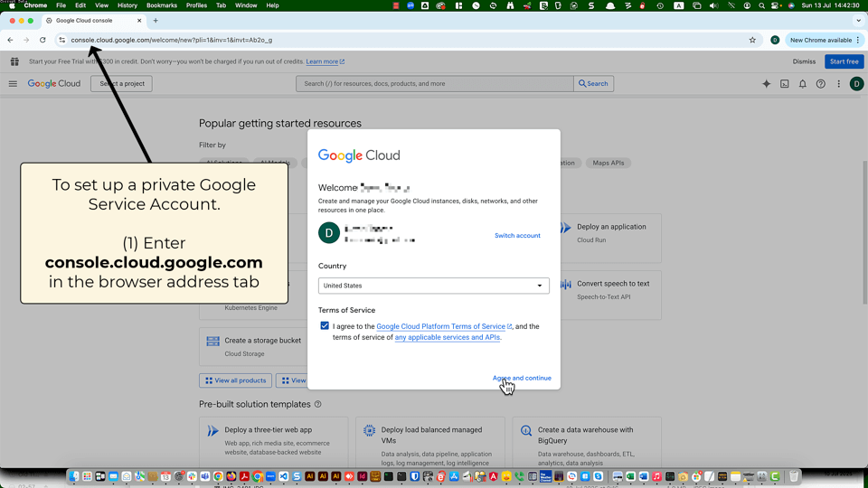This screenshot has width=868, height=488.
Task: Close the Google Cloud console tab
Action: coord(139,21)
